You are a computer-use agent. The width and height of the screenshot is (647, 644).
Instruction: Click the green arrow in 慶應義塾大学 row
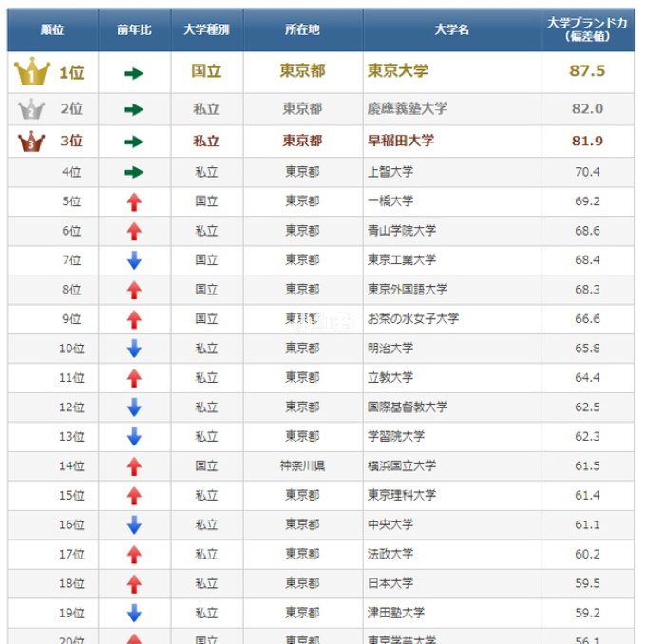click(x=134, y=110)
